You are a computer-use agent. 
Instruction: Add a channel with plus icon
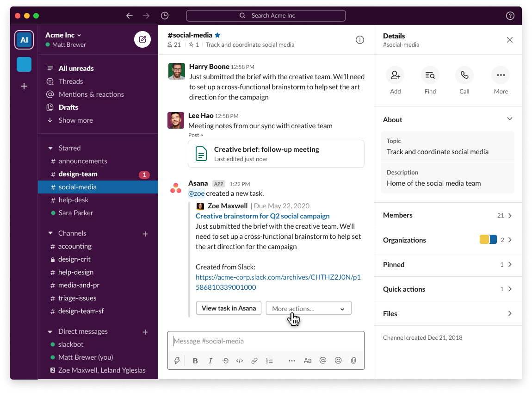point(145,234)
